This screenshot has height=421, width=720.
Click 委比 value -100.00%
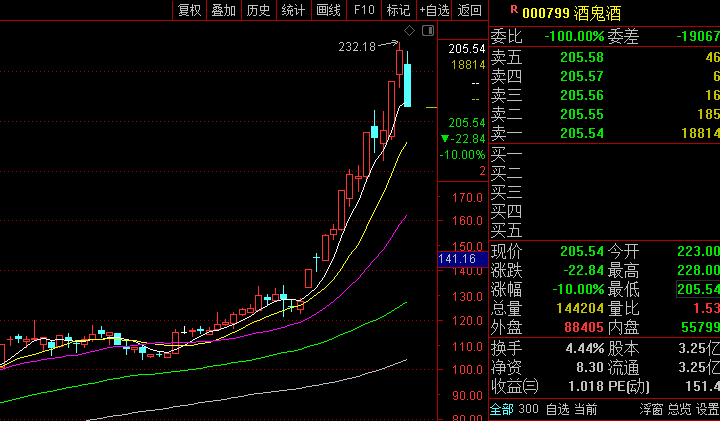(x=574, y=36)
